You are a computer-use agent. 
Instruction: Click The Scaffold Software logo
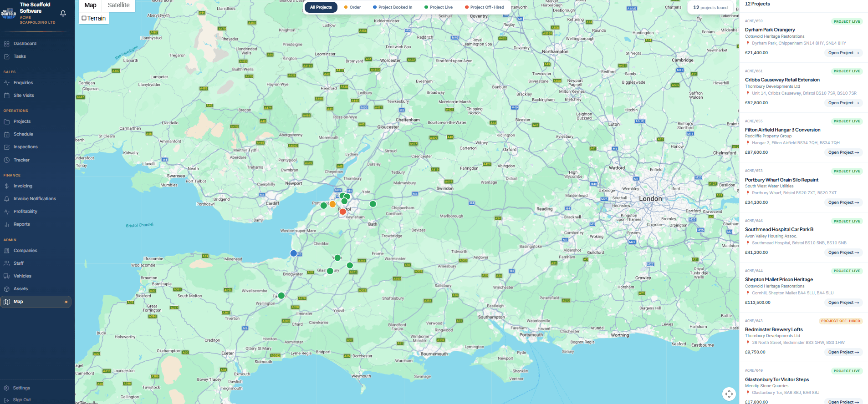tap(9, 13)
